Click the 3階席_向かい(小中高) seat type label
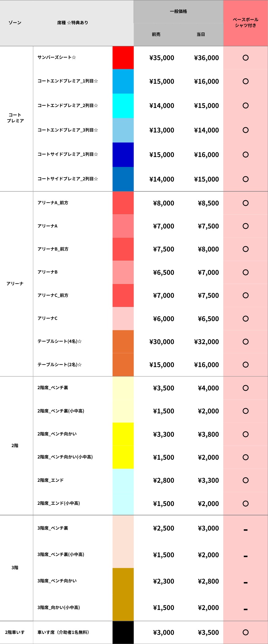Image resolution: width=268 pixels, height=644 pixels. (59, 608)
